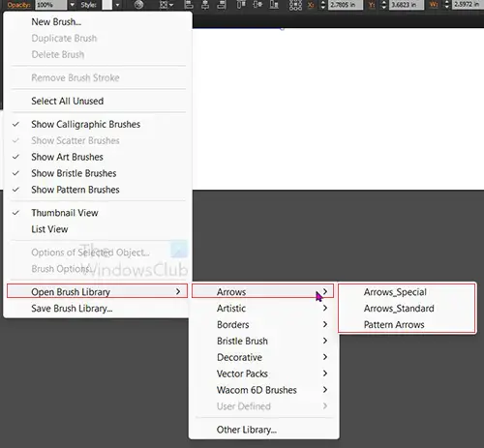Click the orange Y coordinate label

click(372, 5)
